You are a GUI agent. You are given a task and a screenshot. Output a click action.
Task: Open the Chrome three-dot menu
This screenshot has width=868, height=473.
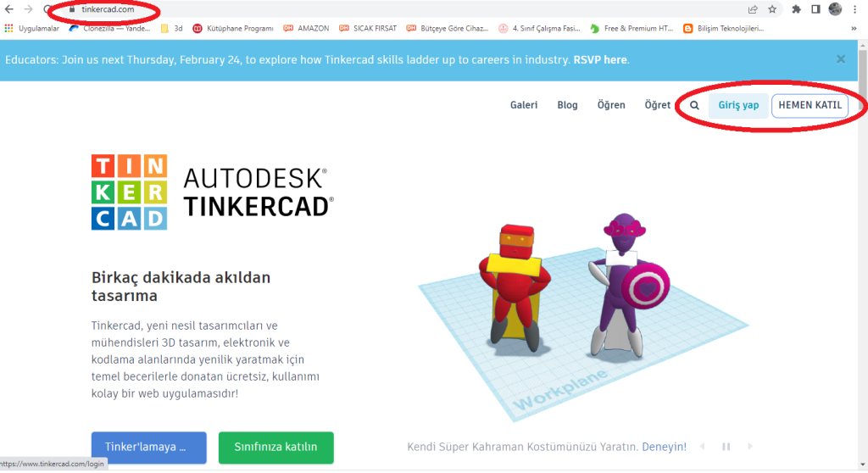coord(854,9)
